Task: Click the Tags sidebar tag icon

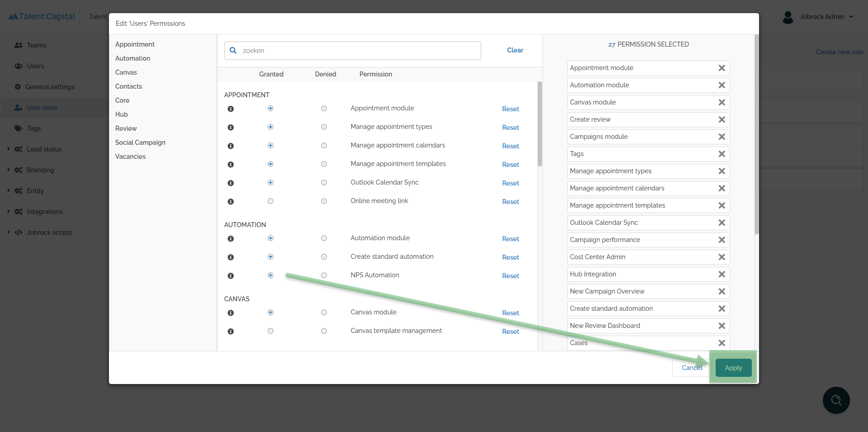Action: tap(19, 128)
